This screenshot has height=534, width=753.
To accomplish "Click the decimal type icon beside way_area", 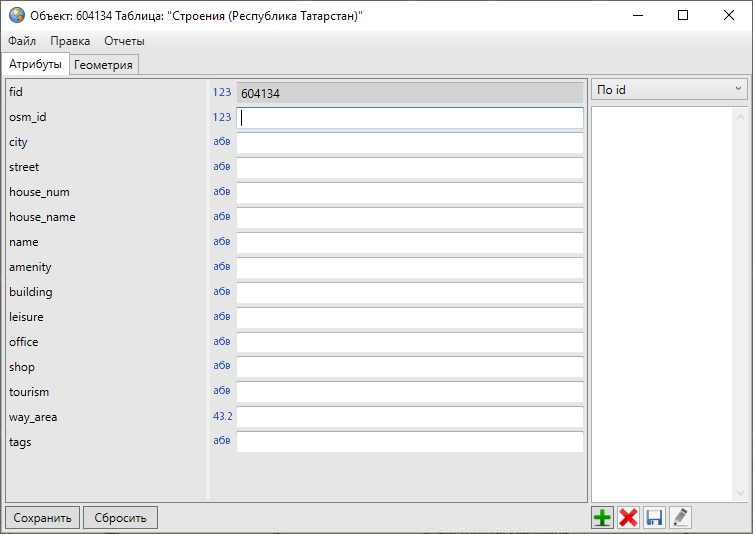I will point(221,416).
